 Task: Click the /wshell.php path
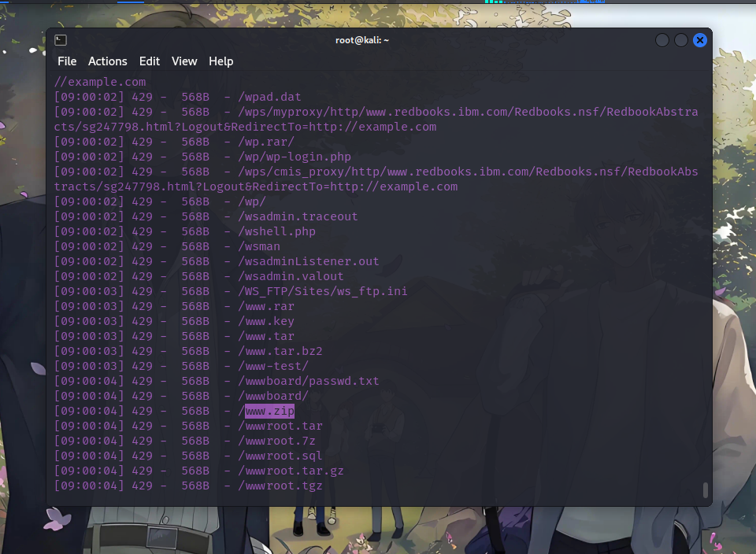coord(276,231)
